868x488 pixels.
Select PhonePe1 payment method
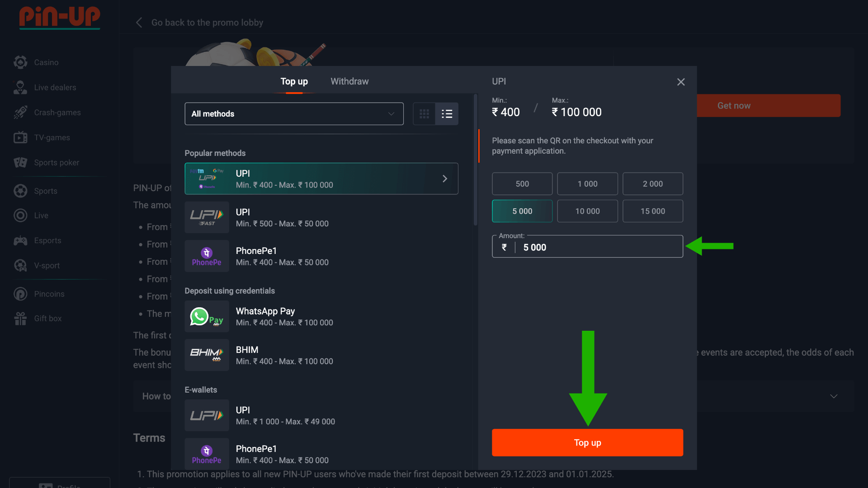(x=321, y=256)
